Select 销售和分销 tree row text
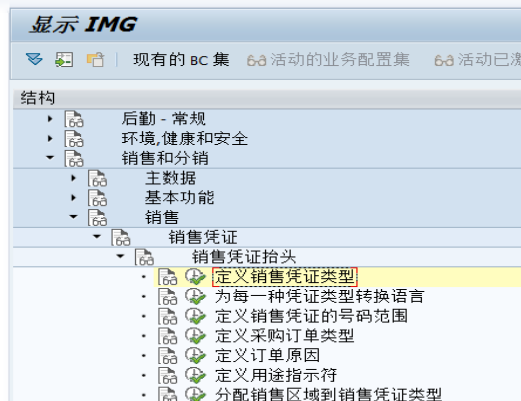The width and height of the screenshot is (521, 401). 165,158
